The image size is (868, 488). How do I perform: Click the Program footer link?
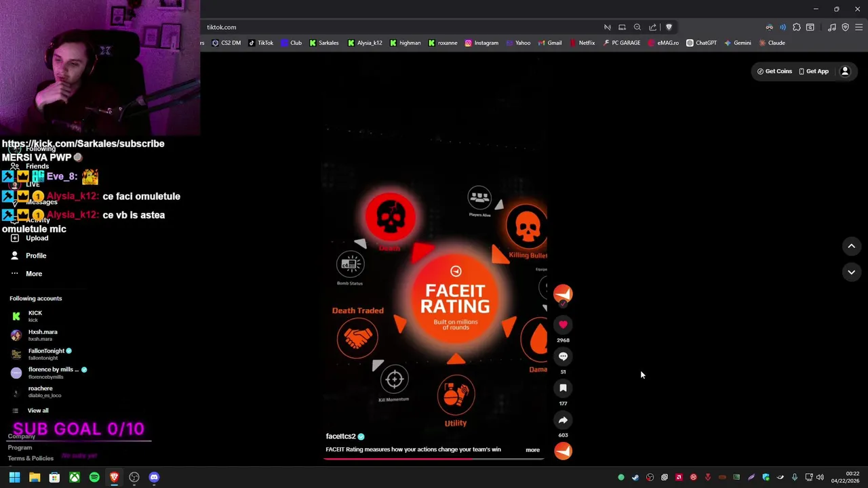click(20, 447)
